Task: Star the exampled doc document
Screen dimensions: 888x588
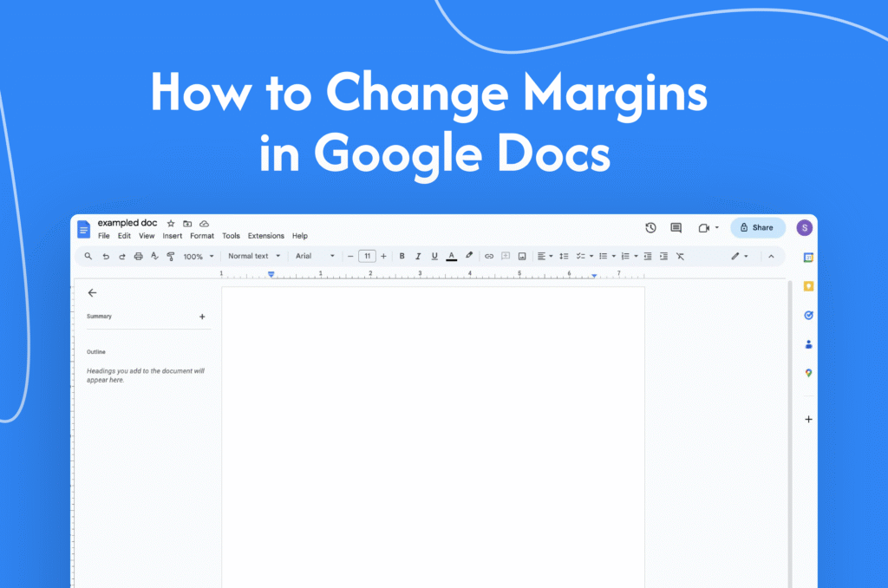Action: point(170,223)
